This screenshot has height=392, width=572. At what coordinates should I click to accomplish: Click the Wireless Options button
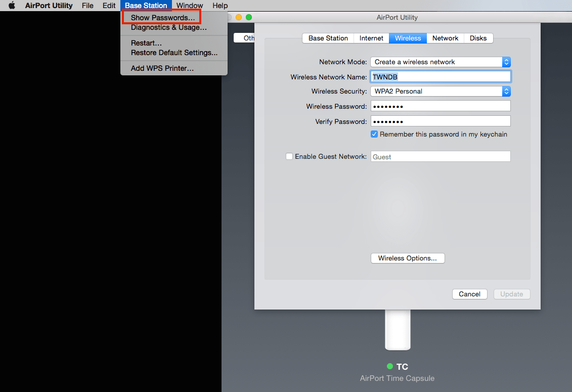click(408, 258)
